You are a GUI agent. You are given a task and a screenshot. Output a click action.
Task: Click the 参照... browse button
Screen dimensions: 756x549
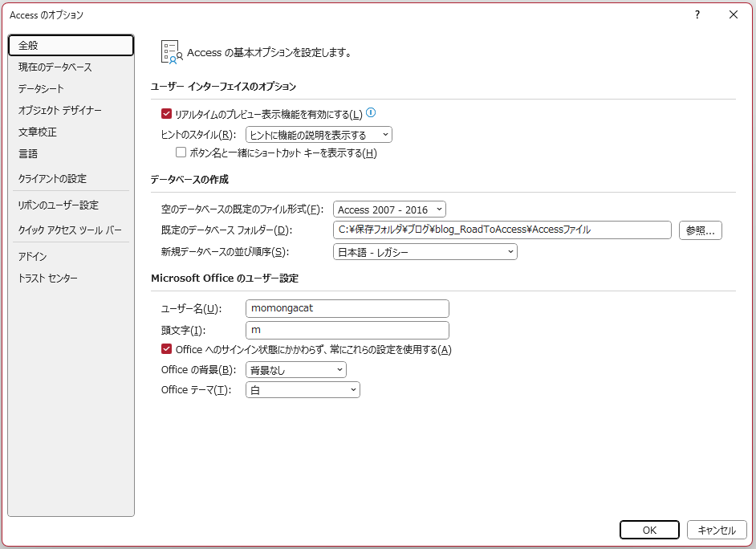click(701, 230)
